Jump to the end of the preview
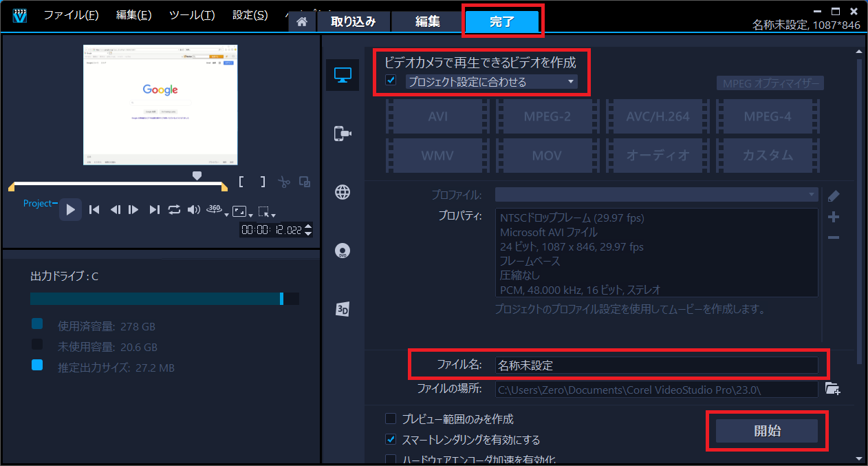 point(155,209)
